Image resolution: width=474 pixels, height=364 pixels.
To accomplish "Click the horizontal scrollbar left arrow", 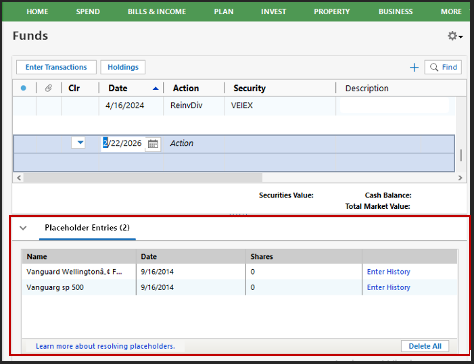I will point(19,178).
